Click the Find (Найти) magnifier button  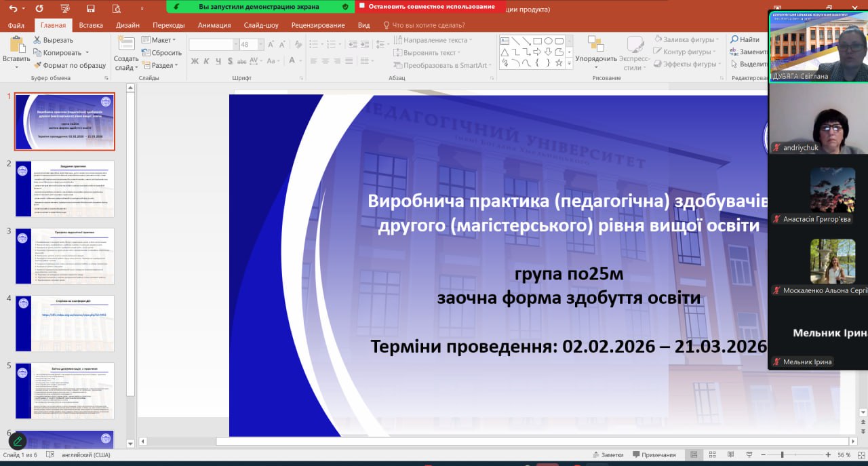745,39
